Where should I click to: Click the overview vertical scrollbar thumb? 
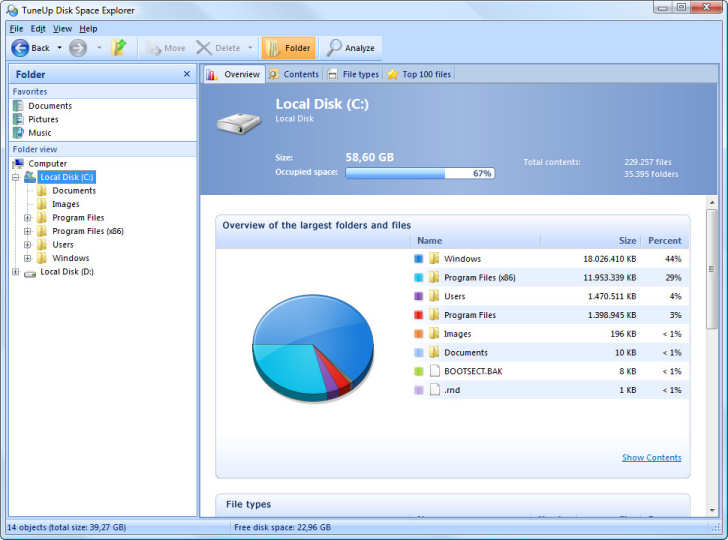point(711,269)
